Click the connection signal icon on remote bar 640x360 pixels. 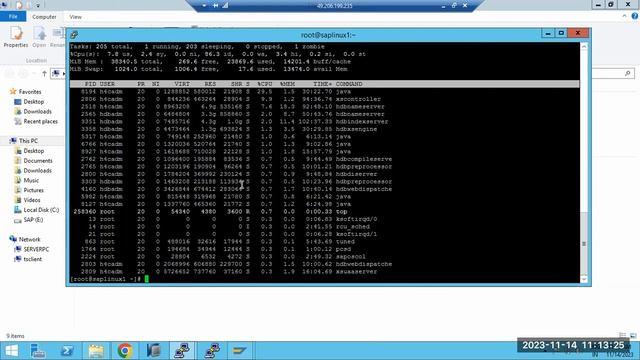(225, 6)
